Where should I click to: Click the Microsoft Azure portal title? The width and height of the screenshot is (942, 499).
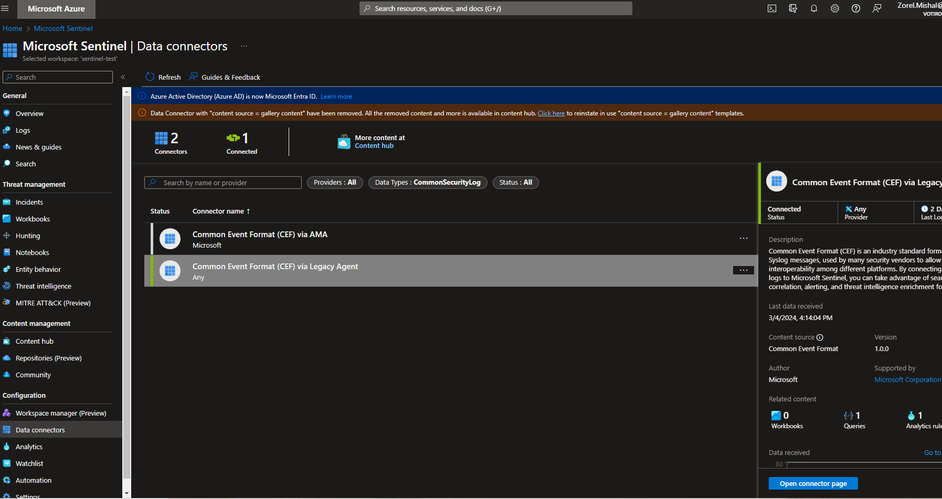click(x=56, y=9)
